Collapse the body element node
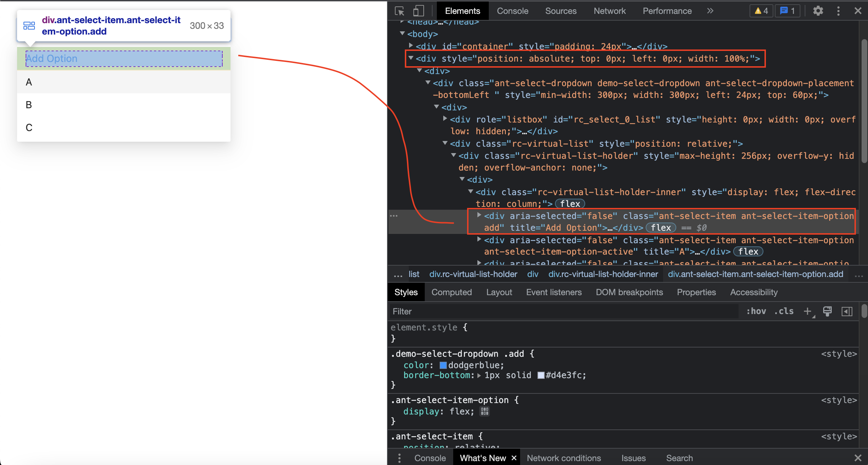868x465 pixels. [402, 33]
